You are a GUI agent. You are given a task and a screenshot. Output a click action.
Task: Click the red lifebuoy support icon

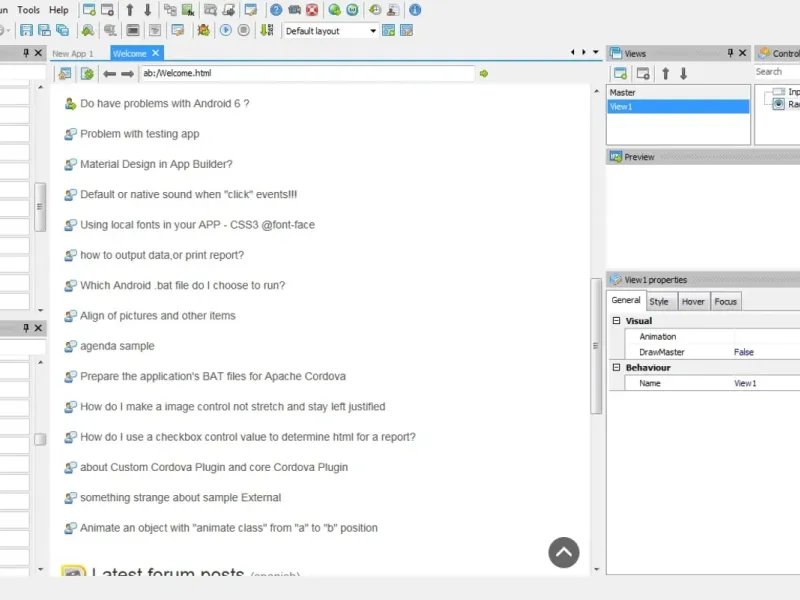(x=312, y=10)
